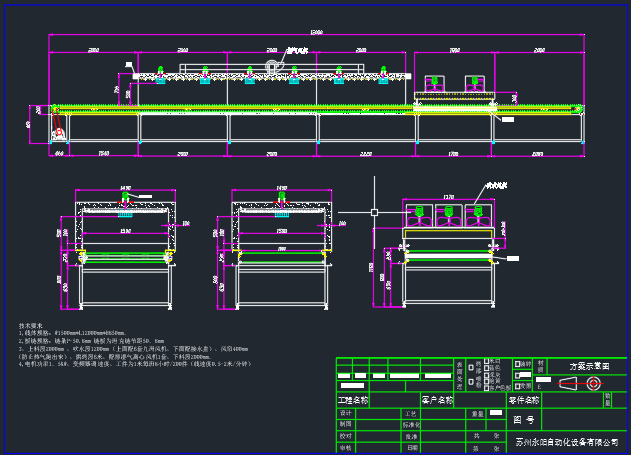Click the 零件名称 field label
631x455 pixels.
click(524, 400)
